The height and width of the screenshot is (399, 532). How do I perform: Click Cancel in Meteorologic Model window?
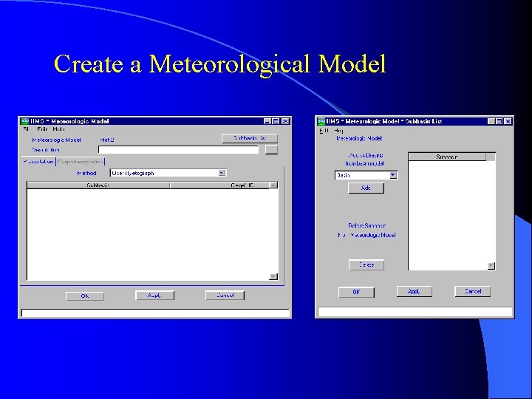point(225,295)
